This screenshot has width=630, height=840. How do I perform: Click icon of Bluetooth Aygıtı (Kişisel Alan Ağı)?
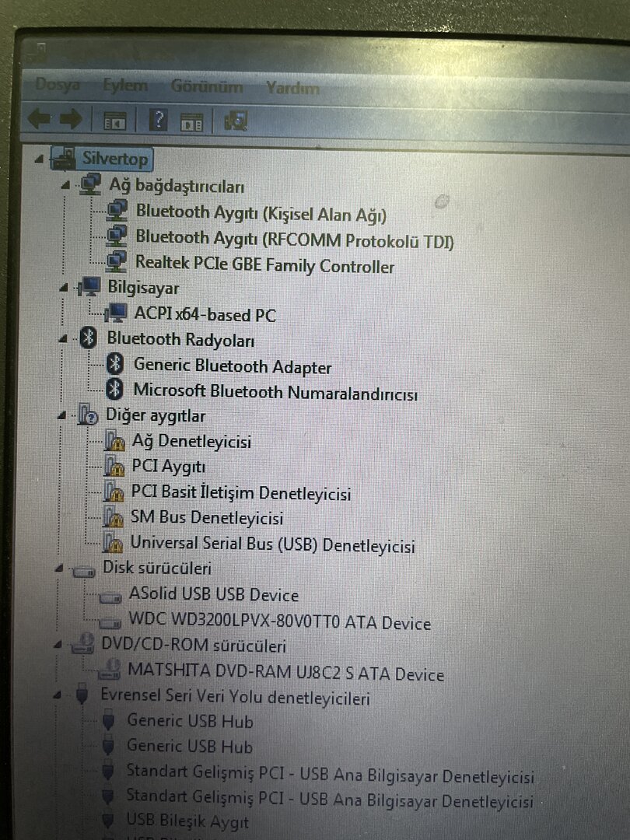point(117,211)
